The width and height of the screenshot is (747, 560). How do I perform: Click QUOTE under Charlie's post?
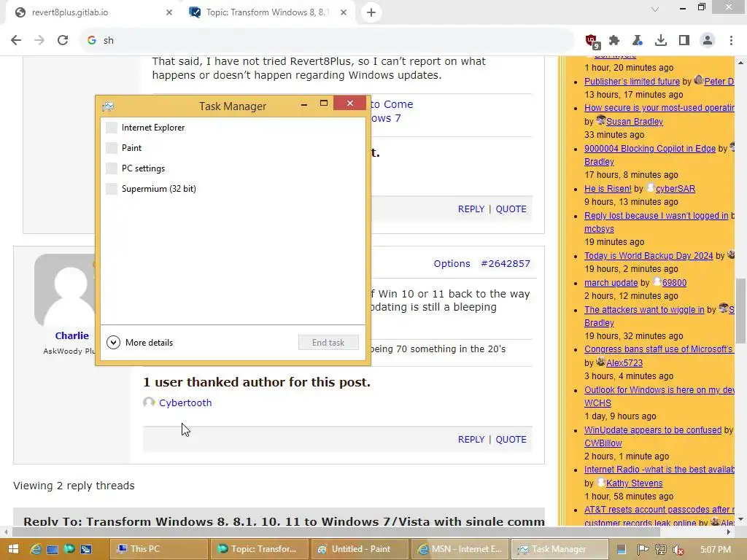(x=511, y=440)
